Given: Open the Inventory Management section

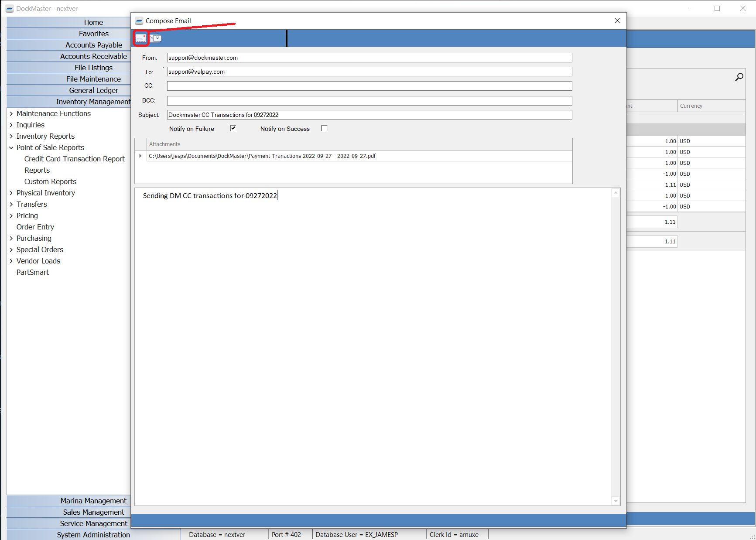Looking at the screenshot, I should coord(69,102).
